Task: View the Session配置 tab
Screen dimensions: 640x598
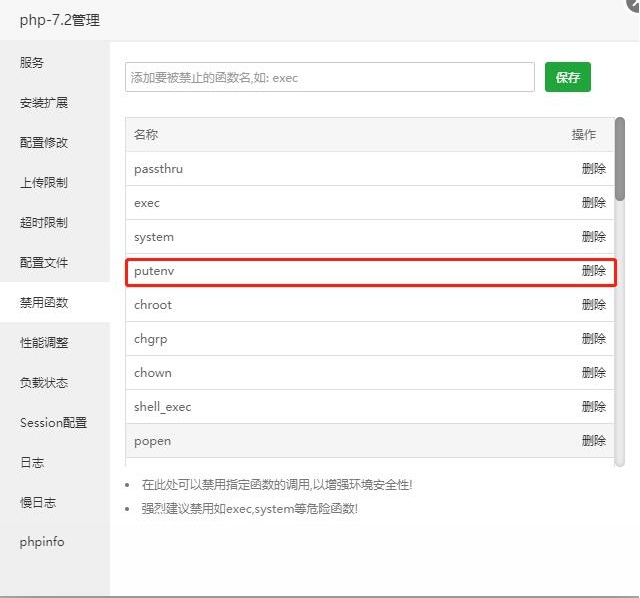Action: pyautogui.click(x=53, y=423)
